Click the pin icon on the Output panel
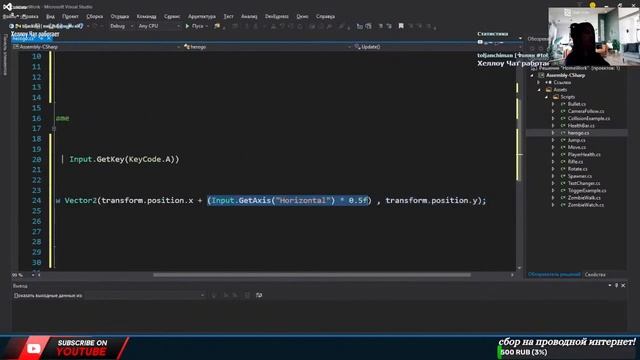Viewport: 640px width, 360px height. tap(616, 285)
